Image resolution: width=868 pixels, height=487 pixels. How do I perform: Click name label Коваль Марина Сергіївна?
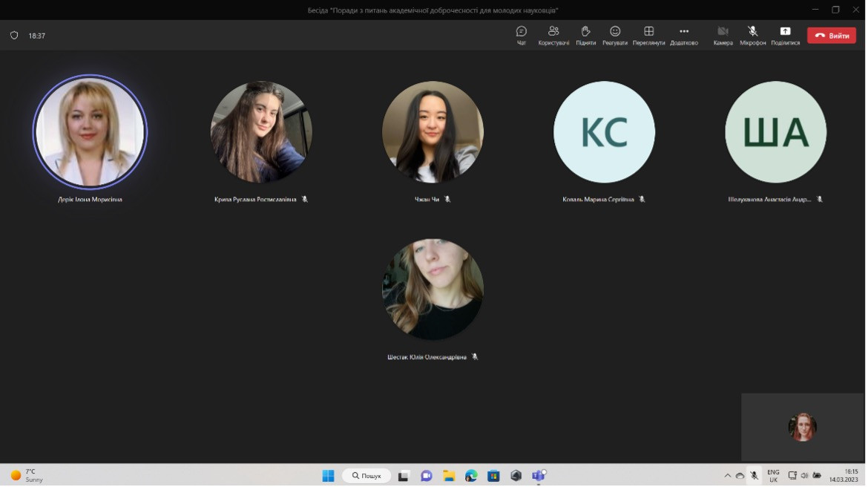[x=598, y=200]
